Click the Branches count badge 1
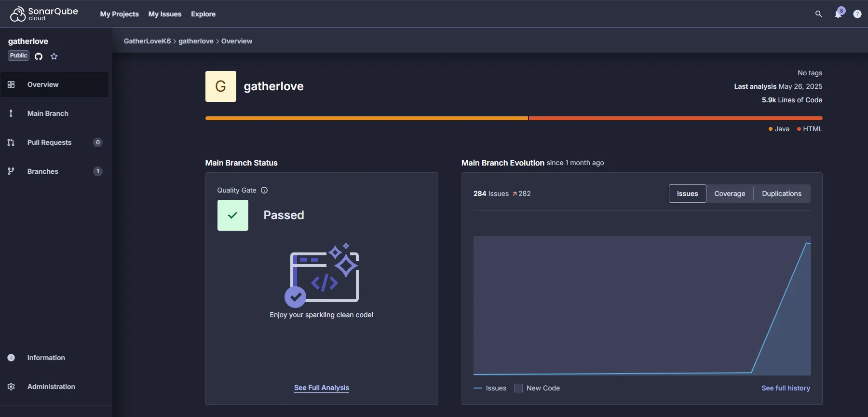The image size is (868, 417). (x=98, y=171)
